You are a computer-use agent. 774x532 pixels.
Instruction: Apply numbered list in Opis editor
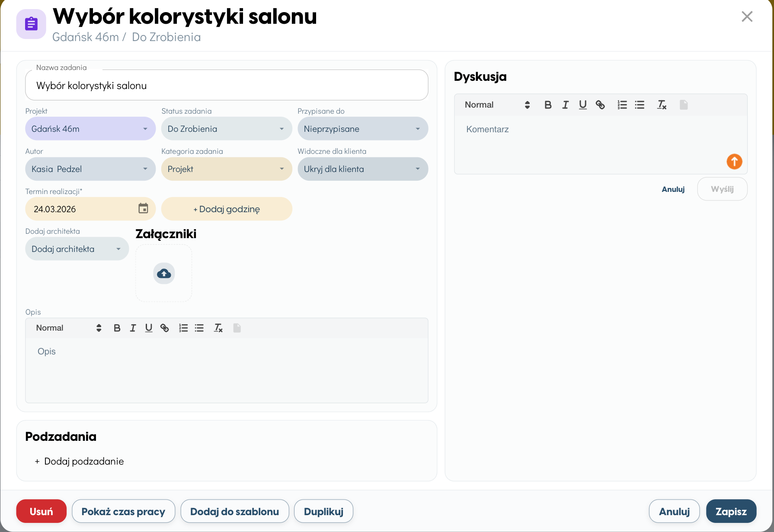point(183,328)
